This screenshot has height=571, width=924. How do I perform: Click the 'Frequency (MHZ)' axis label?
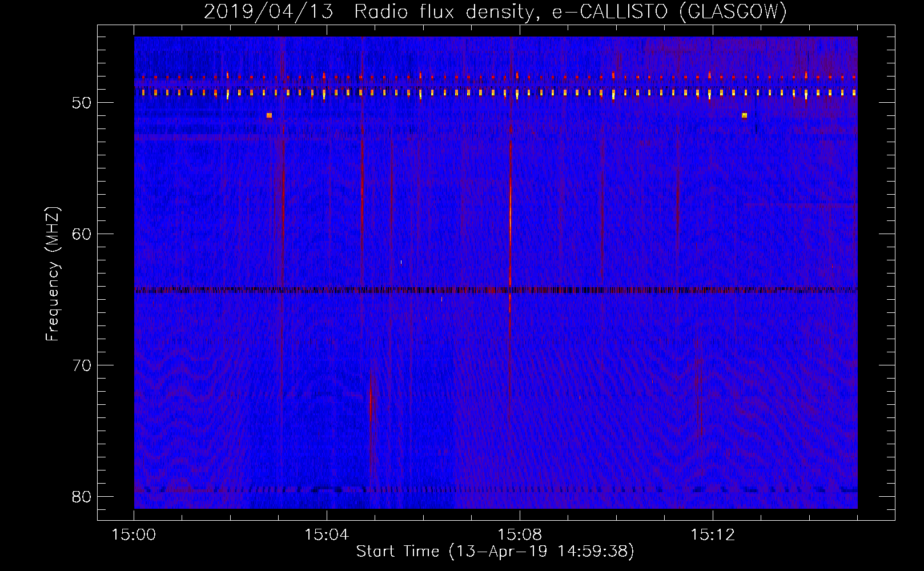(53, 274)
